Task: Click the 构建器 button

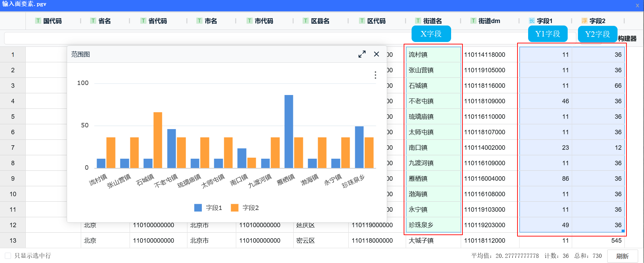Action: click(x=627, y=39)
